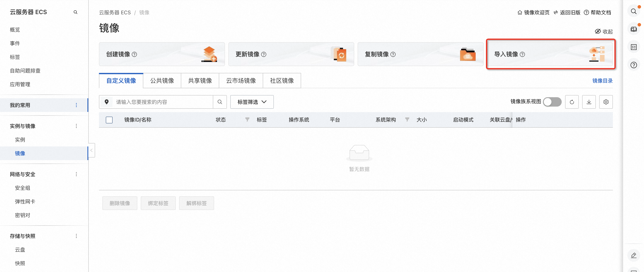Click the 导入镜像 card
Image resolution: width=644 pixels, height=272 pixels.
tap(550, 54)
